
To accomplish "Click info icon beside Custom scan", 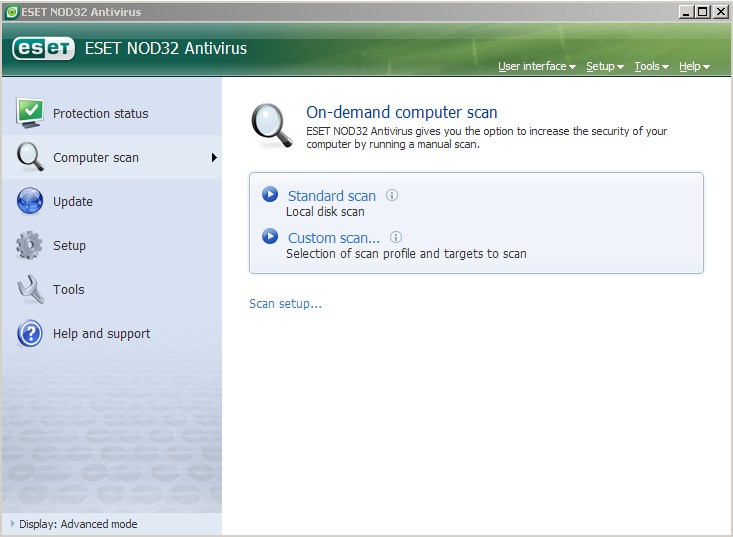I will point(396,237).
